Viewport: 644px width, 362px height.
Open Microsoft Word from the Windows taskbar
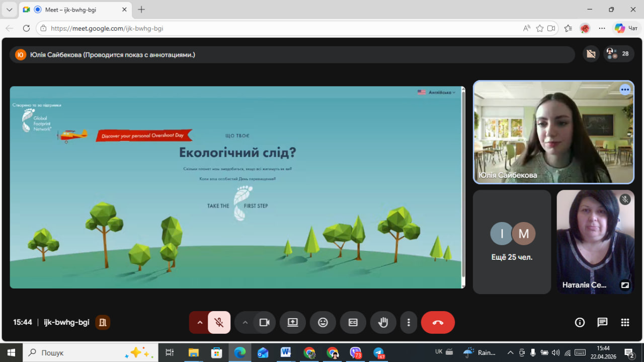coord(286,352)
